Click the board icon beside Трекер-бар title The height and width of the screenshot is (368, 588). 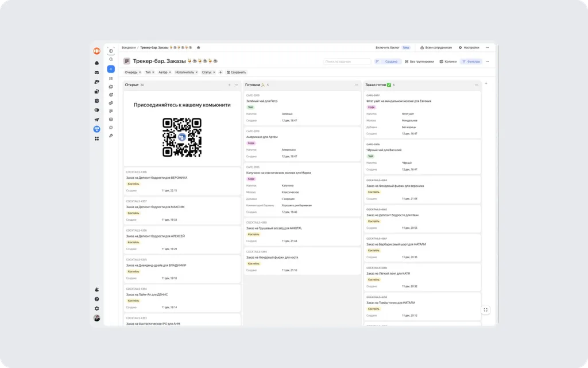[x=127, y=61]
